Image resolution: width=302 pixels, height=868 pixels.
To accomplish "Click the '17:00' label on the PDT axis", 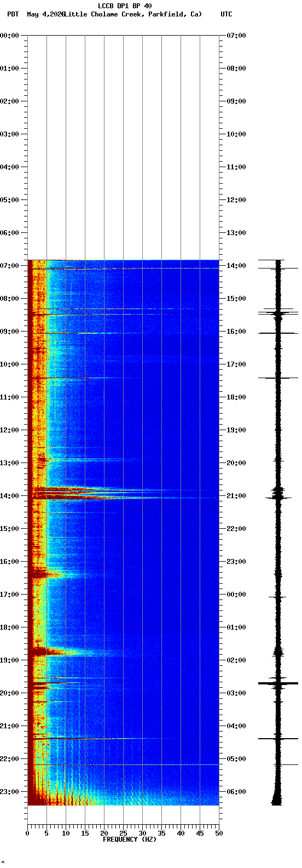I will [x=10, y=595].
